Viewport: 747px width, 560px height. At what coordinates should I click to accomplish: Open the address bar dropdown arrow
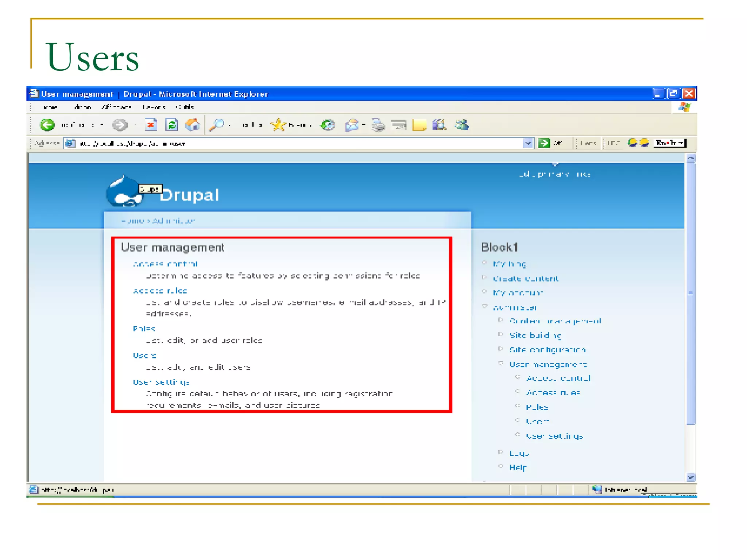528,143
